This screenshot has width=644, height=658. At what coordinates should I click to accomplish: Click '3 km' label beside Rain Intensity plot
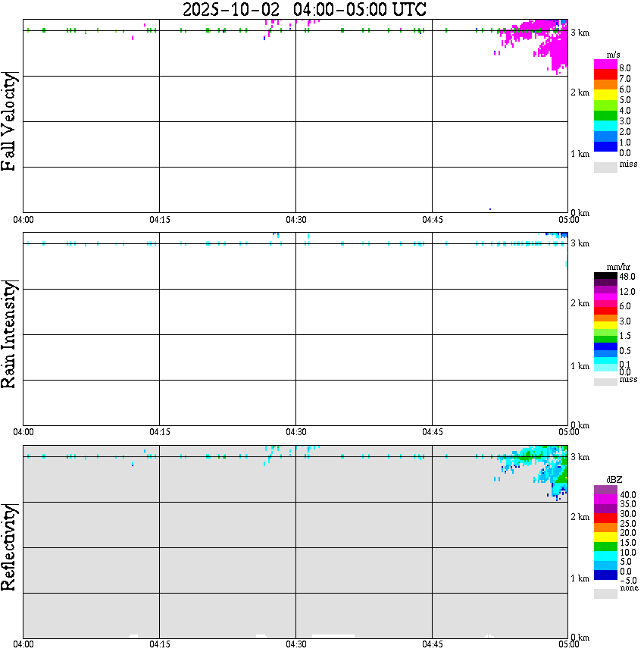click(580, 243)
